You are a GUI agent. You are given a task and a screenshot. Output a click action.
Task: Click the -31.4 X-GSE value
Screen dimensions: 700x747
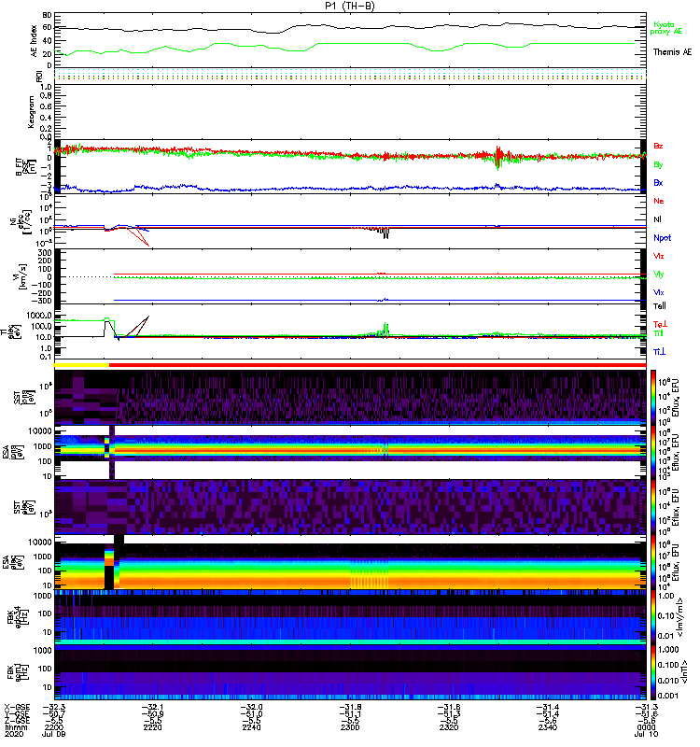[x=547, y=708]
